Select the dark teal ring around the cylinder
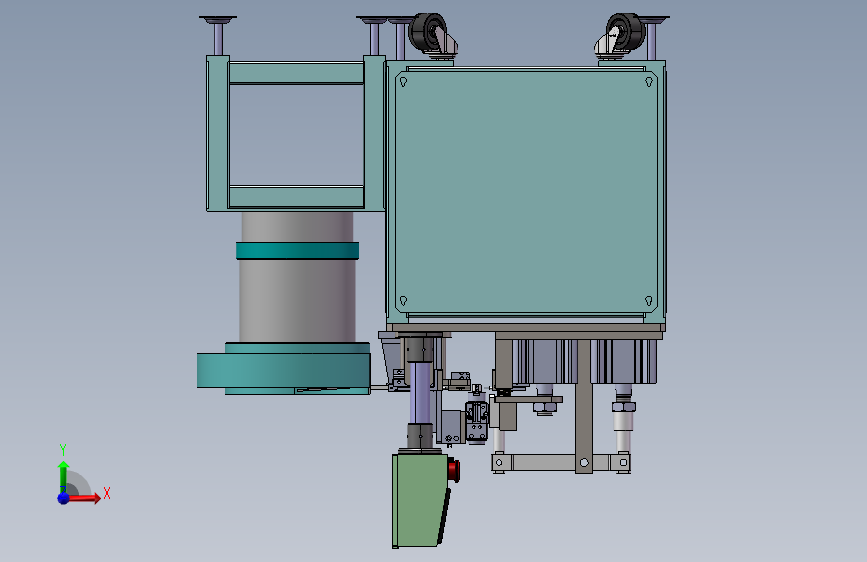The image size is (867, 562). point(297,251)
